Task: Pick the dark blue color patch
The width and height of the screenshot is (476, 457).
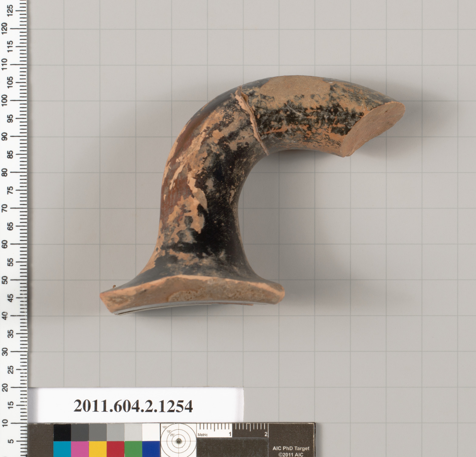Action: [x=151, y=449]
